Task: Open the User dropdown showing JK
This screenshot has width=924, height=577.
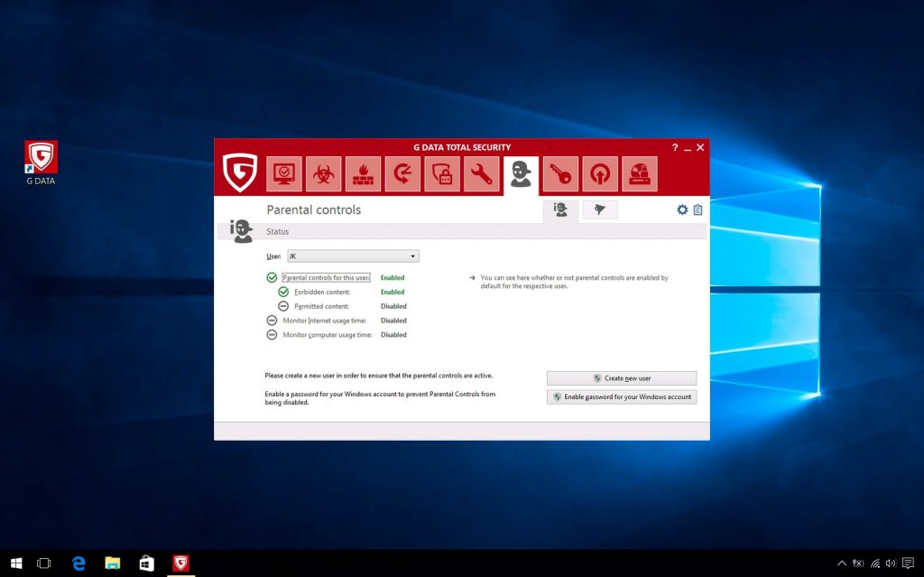Action: 353,256
